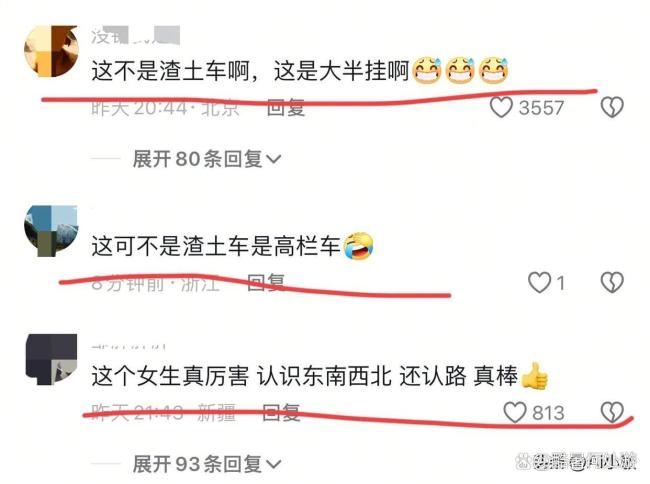Image resolution: width=650 pixels, height=484 pixels.
Task: Dislike the 这个女生真厉害 comment
Action: [x=612, y=412]
